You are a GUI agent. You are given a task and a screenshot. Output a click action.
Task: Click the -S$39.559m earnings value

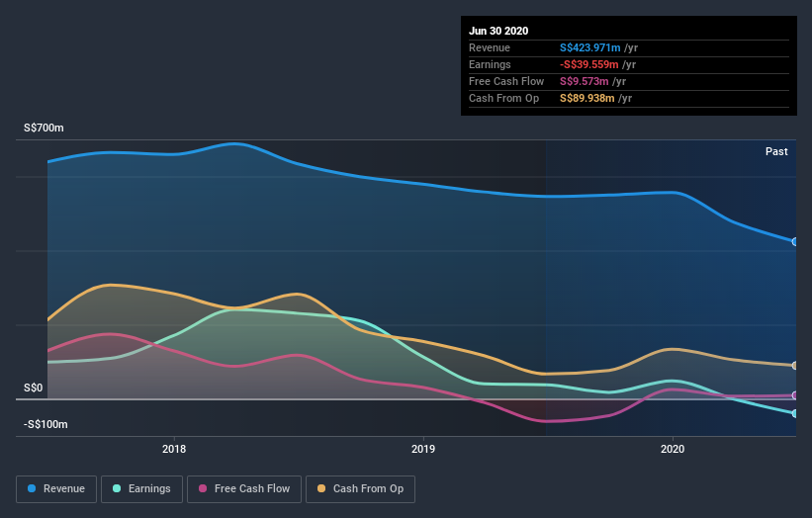pos(588,64)
